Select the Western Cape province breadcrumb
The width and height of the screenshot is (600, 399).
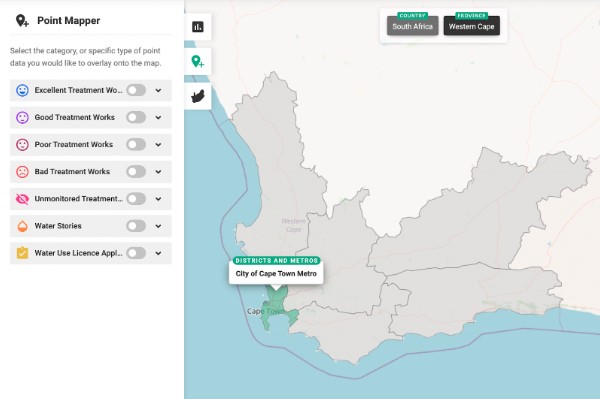(471, 26)
